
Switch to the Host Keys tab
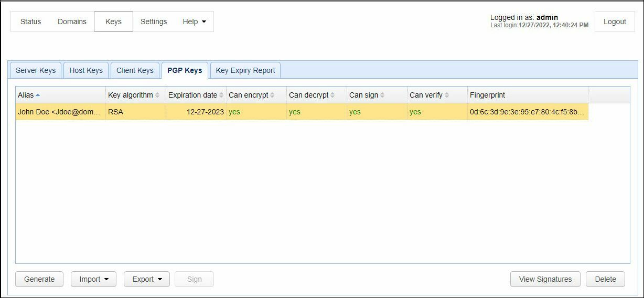(86, 70)
